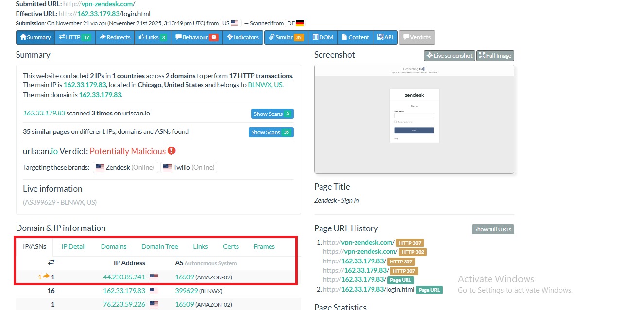Open the Indicators tab
644x310 pixels.
point(242,37)
